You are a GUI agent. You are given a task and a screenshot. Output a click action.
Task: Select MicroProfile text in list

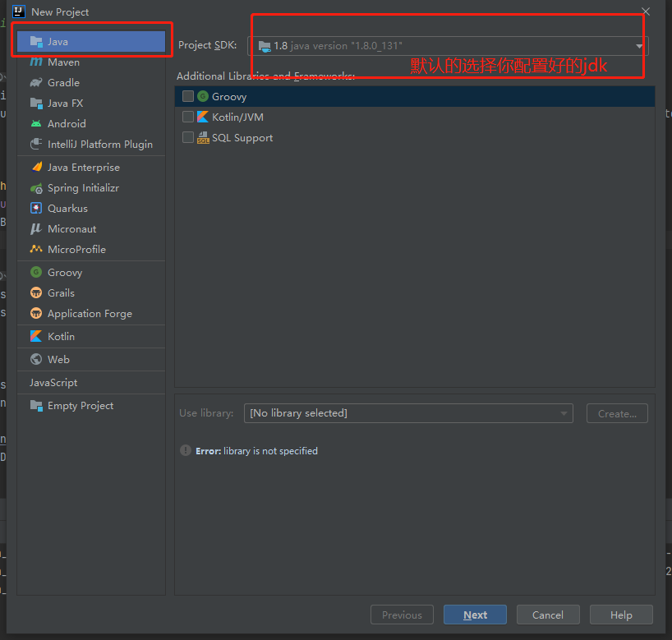[76, 249]
